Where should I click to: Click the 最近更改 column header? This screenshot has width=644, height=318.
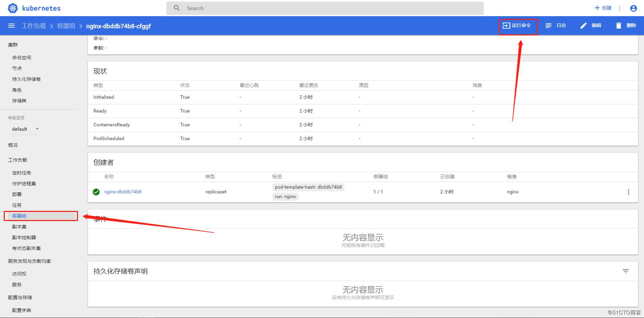tap(309, 85)
